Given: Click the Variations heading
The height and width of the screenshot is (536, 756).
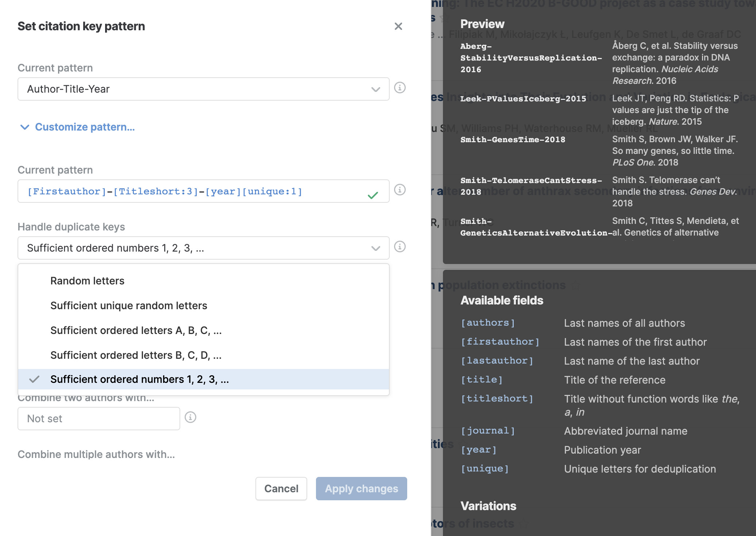Looking at the screenshot, I should pyautogui.click(x=488, y=506).
